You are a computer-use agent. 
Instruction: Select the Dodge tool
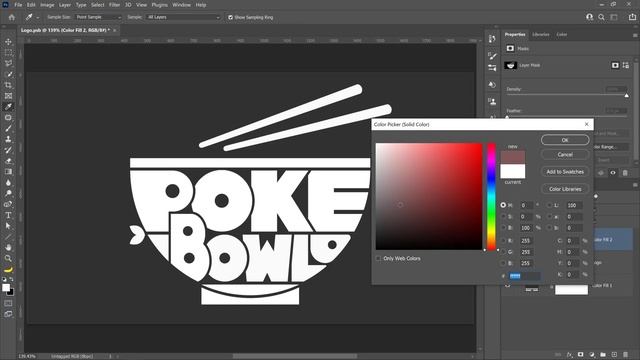(8, 193)
